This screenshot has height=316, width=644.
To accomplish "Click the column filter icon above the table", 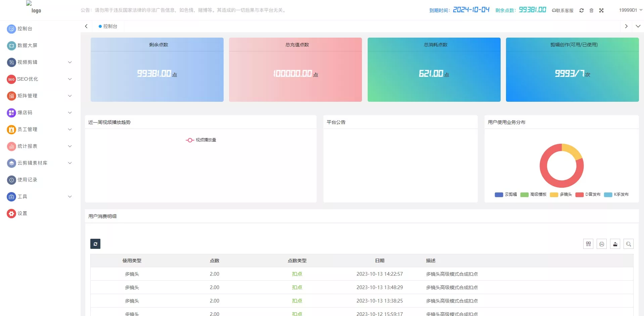I will pos(588,244).
